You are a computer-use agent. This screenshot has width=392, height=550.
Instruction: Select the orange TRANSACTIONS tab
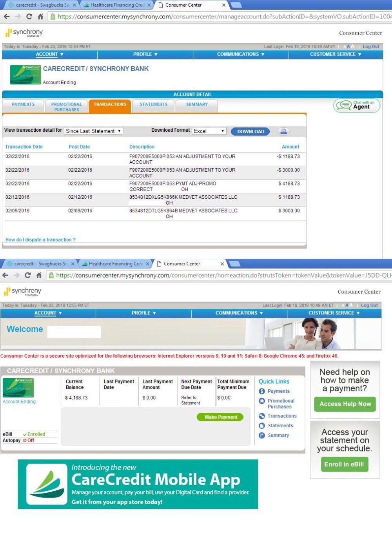pyautogui.click(x=110, y=106)
